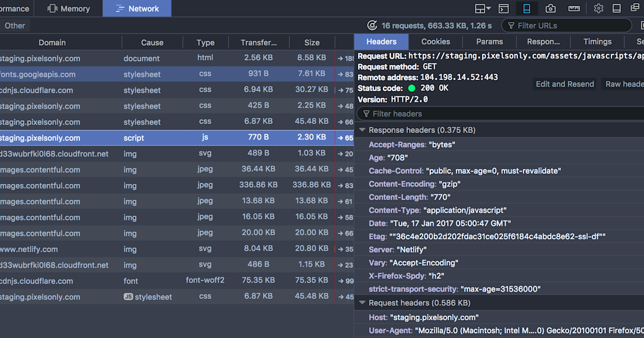Open the Memory panel tab
The width and height of the screenshot is (644, 338).
pyautogui.click(x=68, y=9)
